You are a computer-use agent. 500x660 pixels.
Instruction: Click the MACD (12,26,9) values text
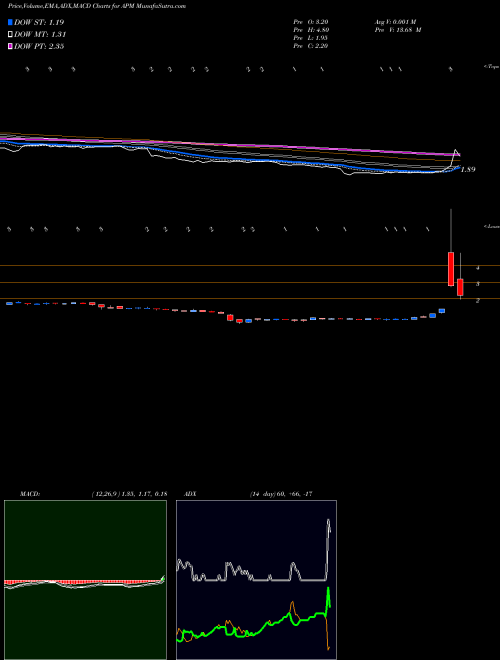coord(129,494)
